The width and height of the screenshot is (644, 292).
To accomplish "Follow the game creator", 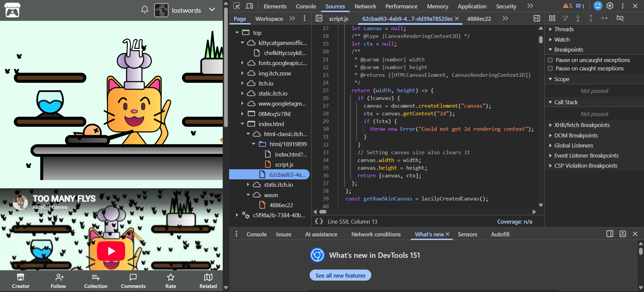I will point(58,281).
